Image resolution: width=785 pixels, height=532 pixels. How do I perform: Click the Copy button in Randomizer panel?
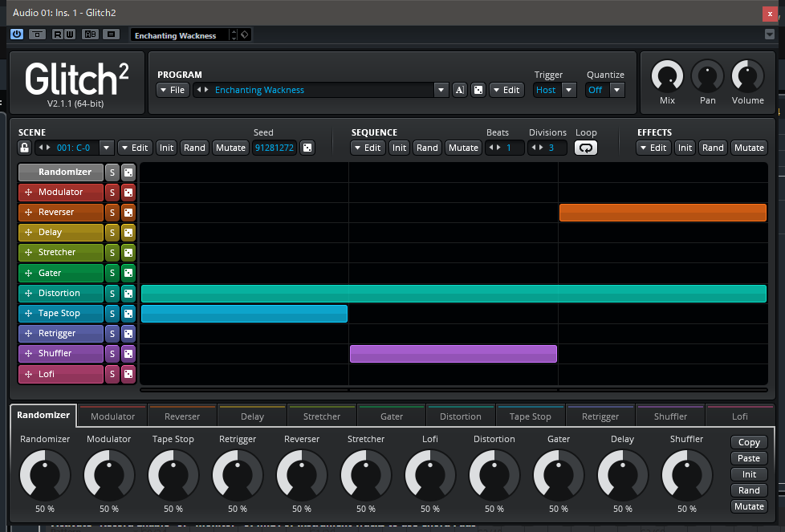(749, 442)
